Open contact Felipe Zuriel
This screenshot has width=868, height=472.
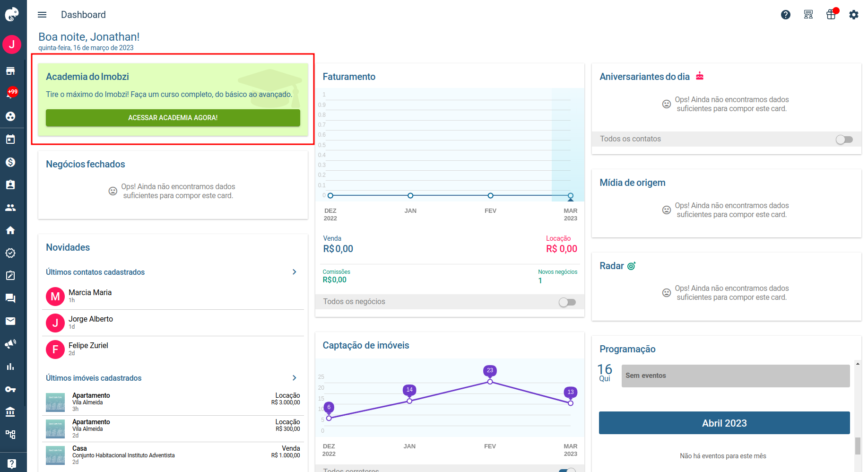point(173,350)
